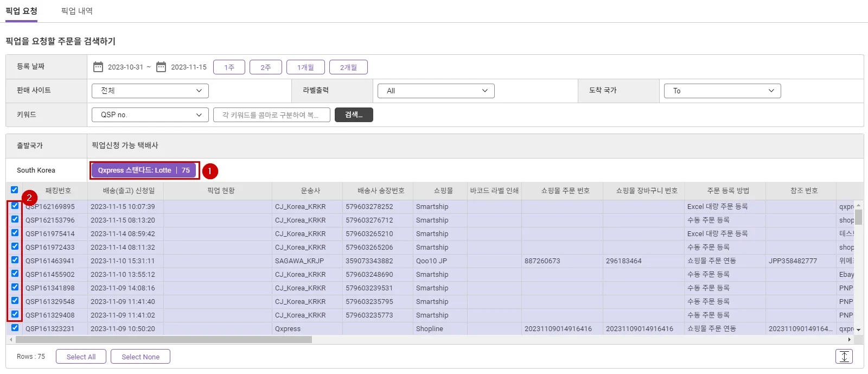868x374 pixels.
Task: Click the dark 검색 search button
Action: [x=354, y=115]
